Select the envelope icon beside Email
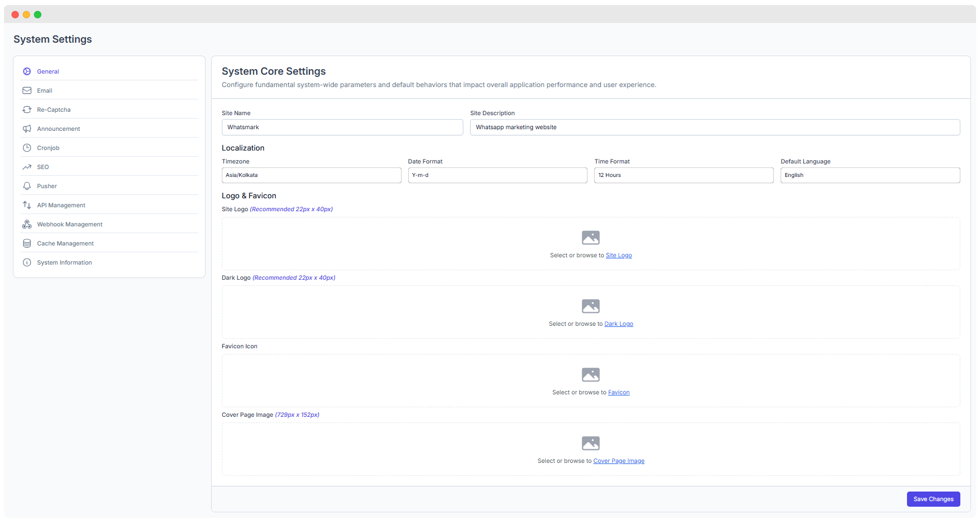Screen dimensions: 980x523 [27, 90]
